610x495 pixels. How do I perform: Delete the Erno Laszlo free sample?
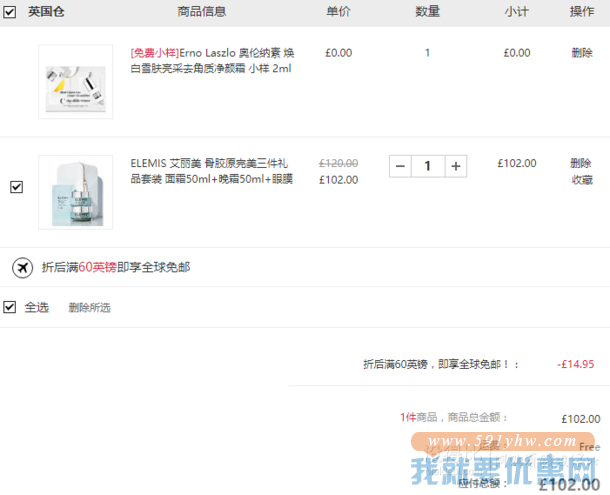[582, 53]
